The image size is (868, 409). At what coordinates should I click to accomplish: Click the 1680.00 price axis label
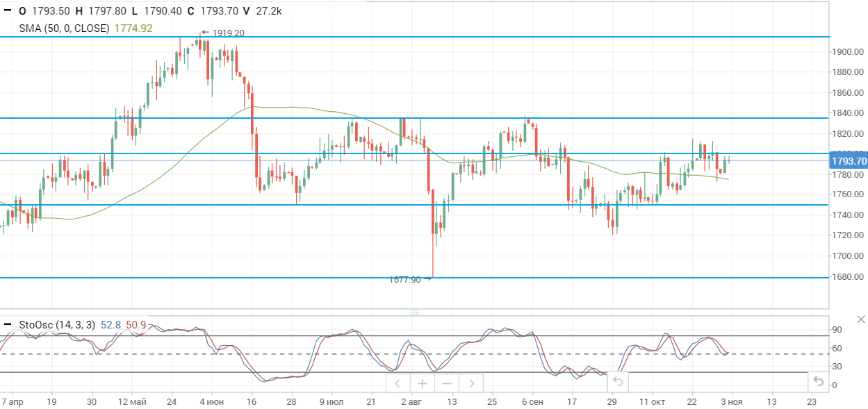pos(849,276)
